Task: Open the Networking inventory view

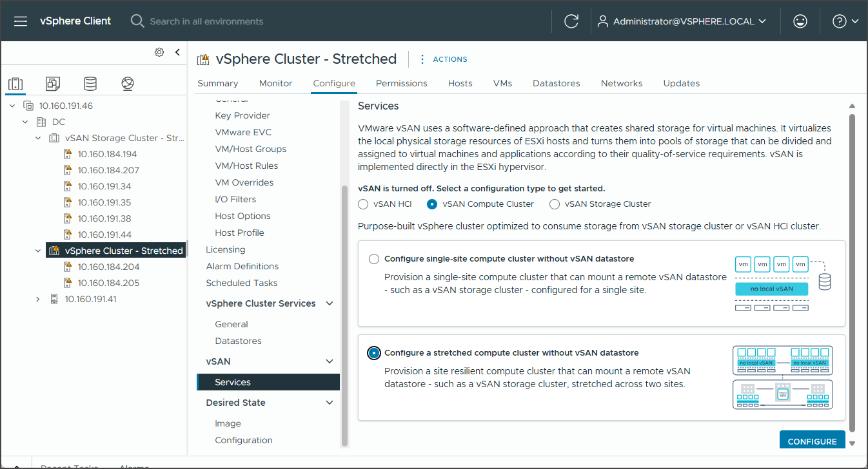Action: coord(127,83)
